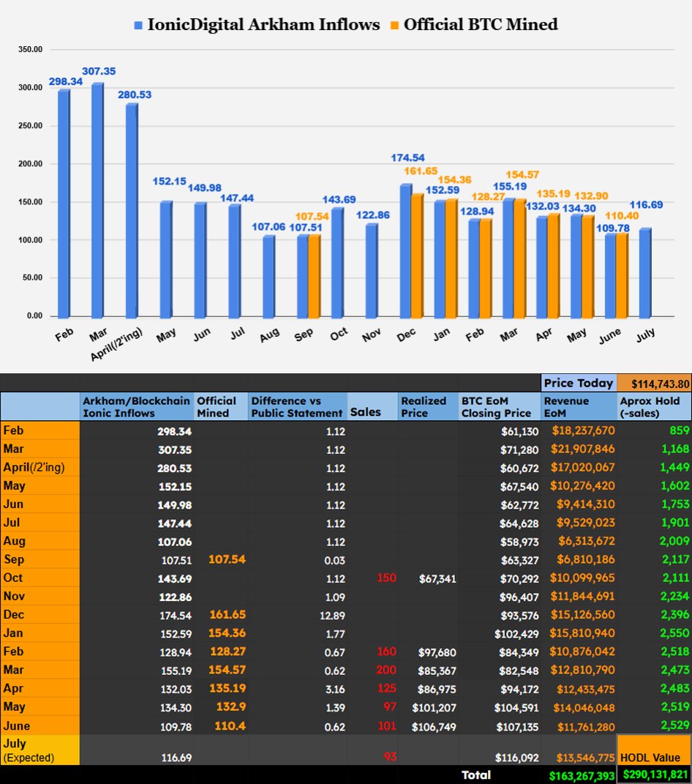This screenshot has width=692, height=784.
Task: Click the green HODL total '$290,131,821'
Action: point(655,775)
